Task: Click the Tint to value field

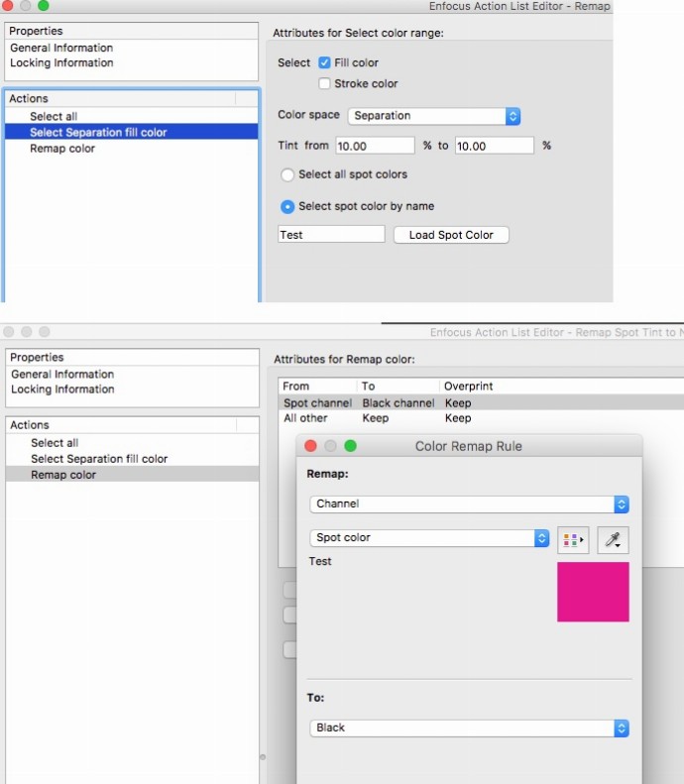Action: tap(495, 146)
